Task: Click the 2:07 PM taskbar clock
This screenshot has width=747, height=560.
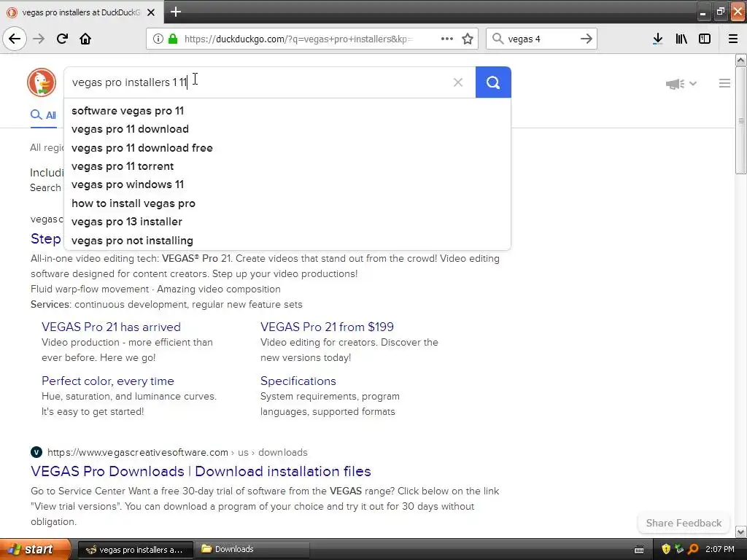Action: pyautogui.click(x=720, y=550)
